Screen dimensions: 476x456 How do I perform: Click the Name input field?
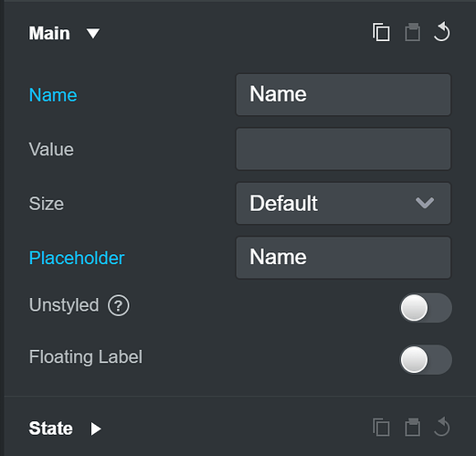(x=344, y=94)
